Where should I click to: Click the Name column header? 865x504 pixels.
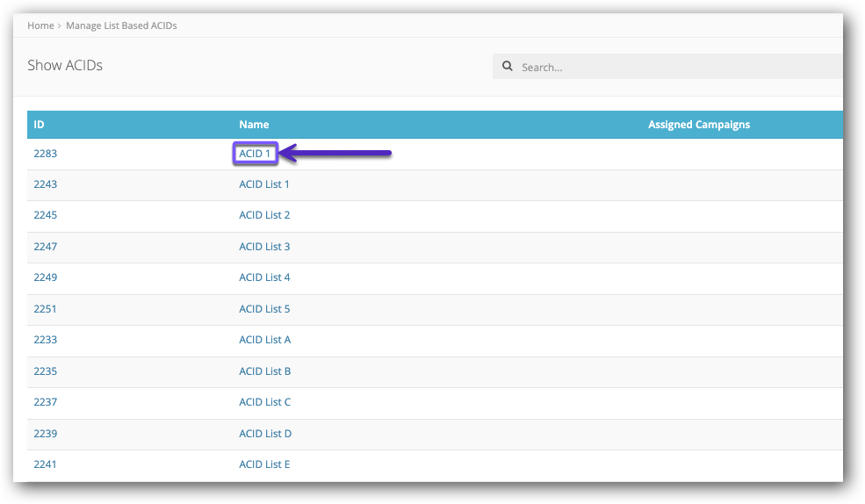coord(254,125)
